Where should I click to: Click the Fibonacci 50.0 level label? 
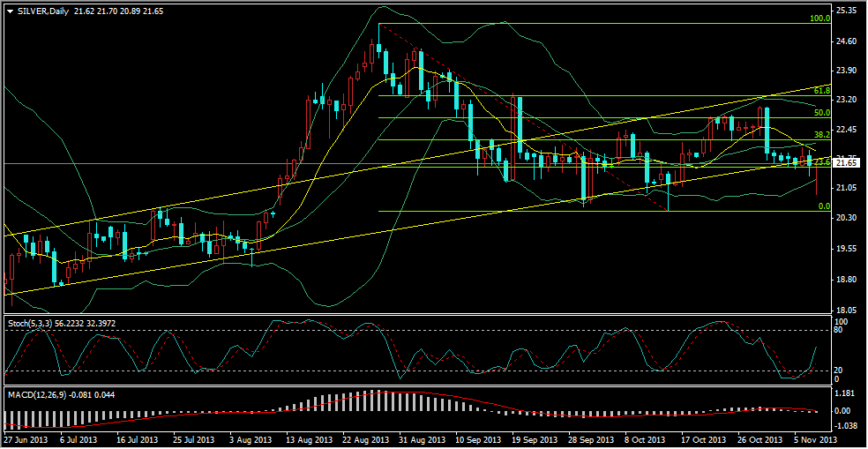coord(822,112)
